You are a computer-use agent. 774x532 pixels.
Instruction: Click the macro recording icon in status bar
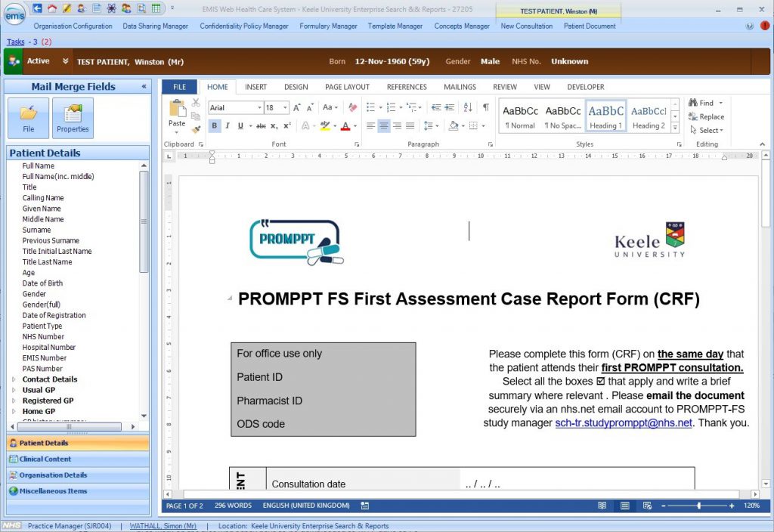click(x=365, y=506)
